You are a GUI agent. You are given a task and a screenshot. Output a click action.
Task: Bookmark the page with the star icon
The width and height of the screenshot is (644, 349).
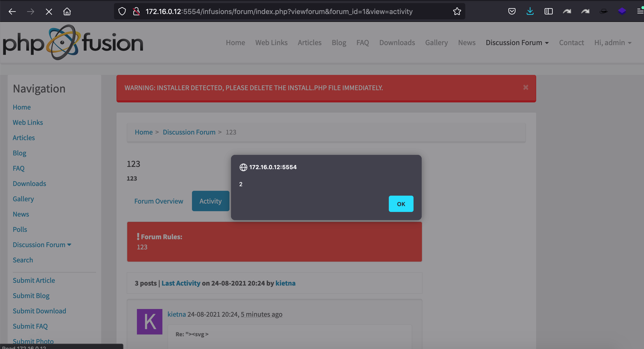click(x=457, y=11)
